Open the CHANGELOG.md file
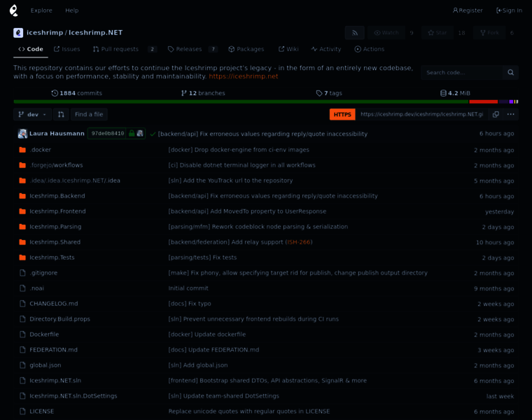Screen dimensions: 532x420 click(x=54, y=304)
